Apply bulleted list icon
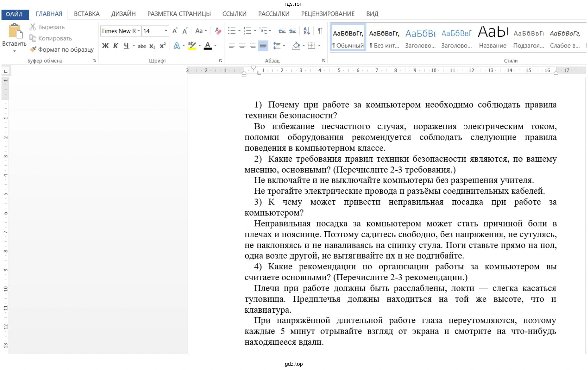 [x=232, y=31]
